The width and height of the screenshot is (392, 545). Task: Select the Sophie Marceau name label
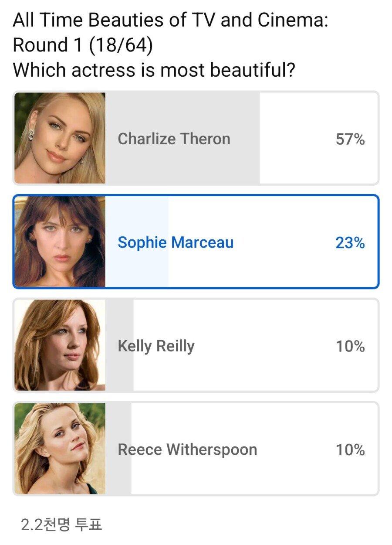click(176, 242)
